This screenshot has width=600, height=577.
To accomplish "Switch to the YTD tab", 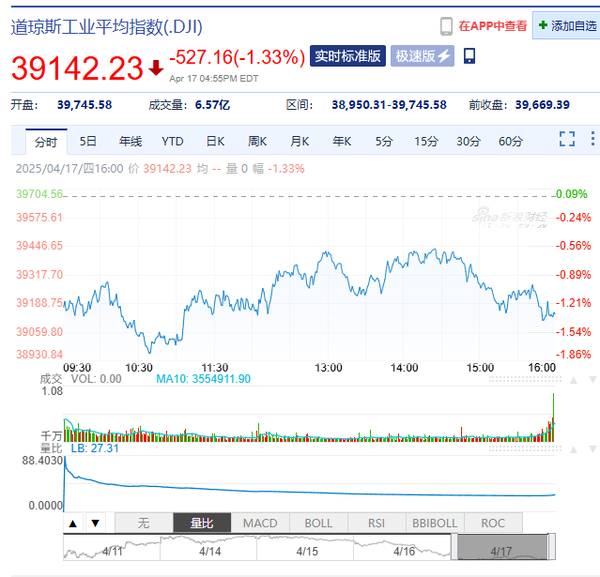I will (x=172, y=141).
